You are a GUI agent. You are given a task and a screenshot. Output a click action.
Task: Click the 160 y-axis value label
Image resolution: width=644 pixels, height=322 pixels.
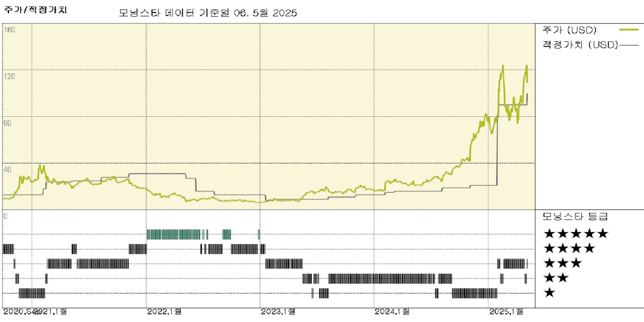pos(9,30)
